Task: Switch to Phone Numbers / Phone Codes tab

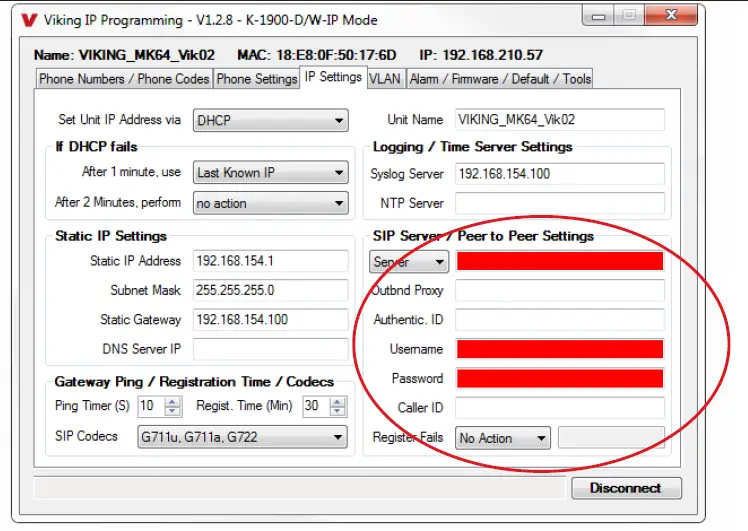Action: (x=124, y=79)
